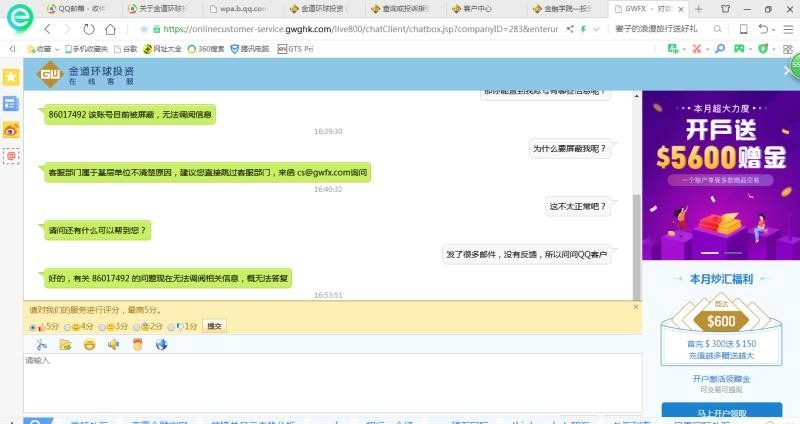800x424 pixels.
Task: Click the 提交 submit rating button
Action: pos(214,326)
